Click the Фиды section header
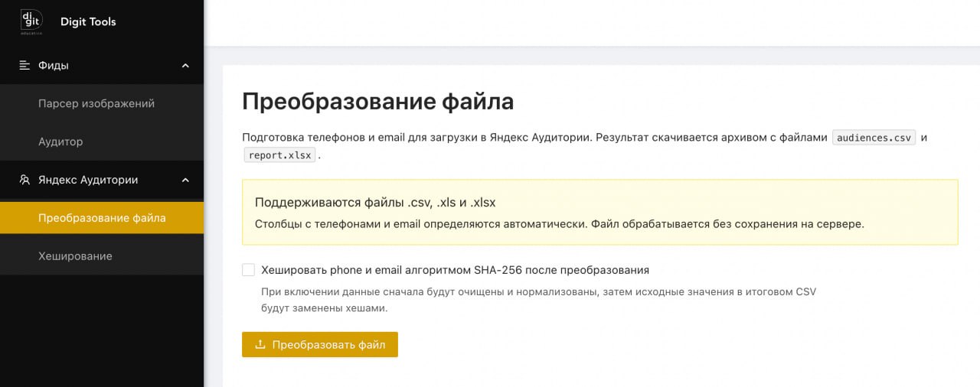Image resolution: width=980 pixels, height=387 pixels. pyautogui.click(x=102, y=65)
